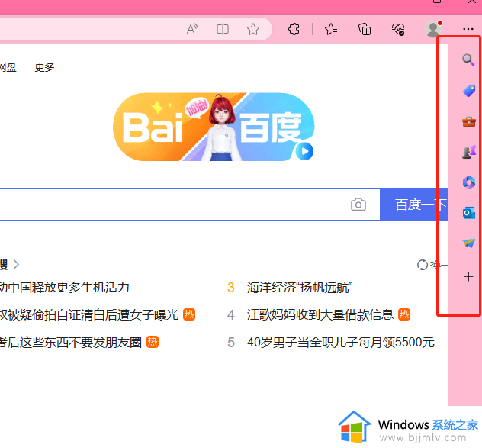The image size is (482, 448).
Task: Open headline about 被疑偷拍自证清白后遭女子曝光
Action: [x=89, y=314]
